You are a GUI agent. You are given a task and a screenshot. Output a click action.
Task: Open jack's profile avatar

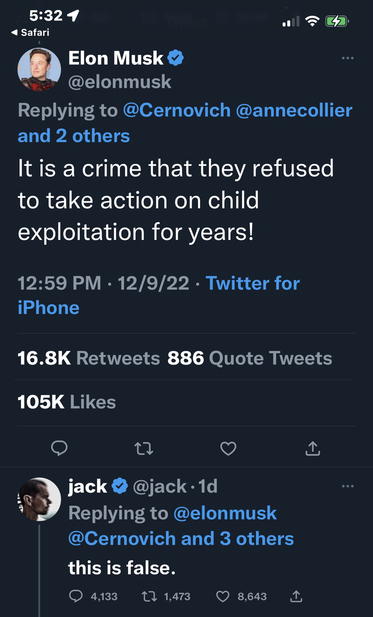[39, 499]
